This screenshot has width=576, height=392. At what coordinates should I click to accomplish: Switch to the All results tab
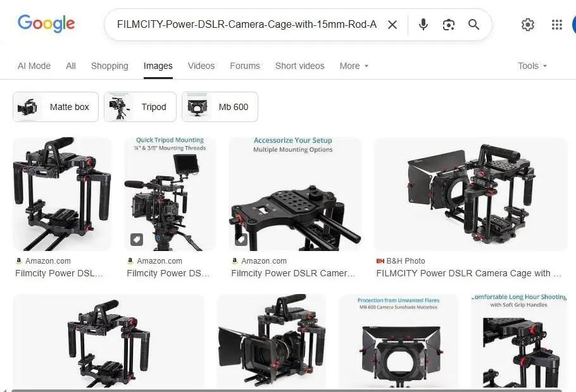pyautogui.click(x=71, y=66)
